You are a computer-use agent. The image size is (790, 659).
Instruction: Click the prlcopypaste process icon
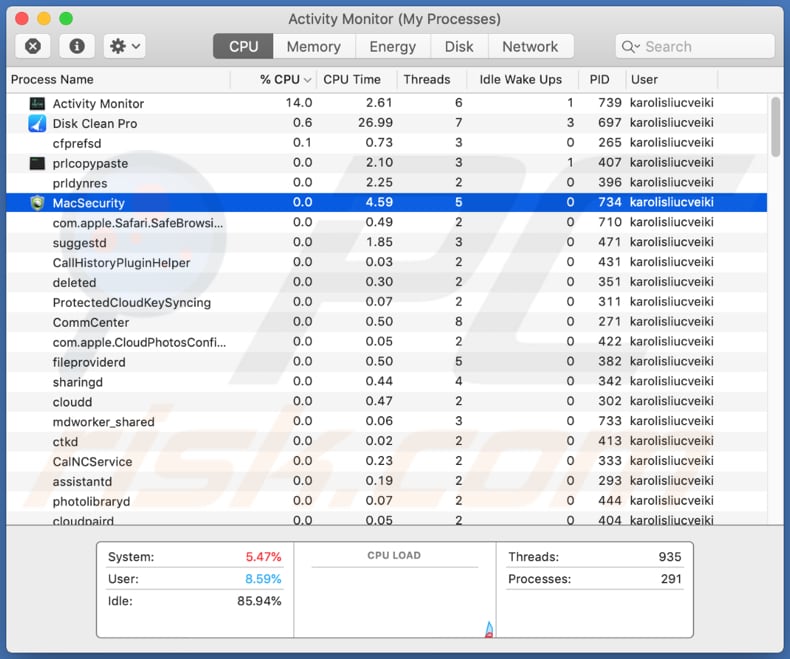(x=37, y=163)
